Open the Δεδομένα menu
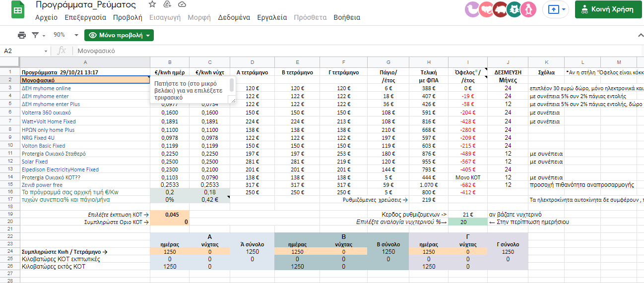The width and height of the screenshot is (644, 283). pos(234,17)
